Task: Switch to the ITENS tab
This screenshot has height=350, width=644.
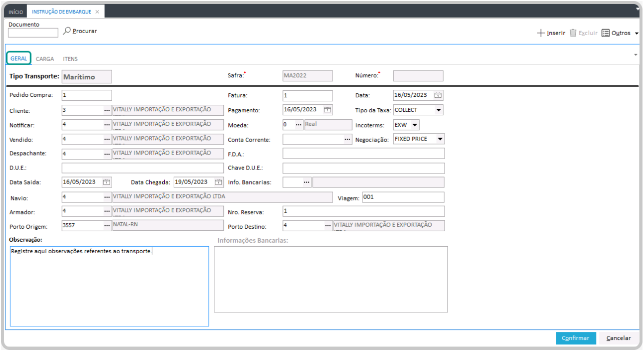Action: pyautogui.click(x=70, y=59)
